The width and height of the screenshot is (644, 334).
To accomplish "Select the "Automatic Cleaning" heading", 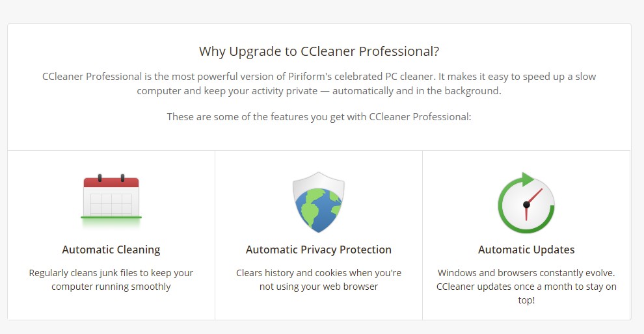I will click(x=111, y=250).
